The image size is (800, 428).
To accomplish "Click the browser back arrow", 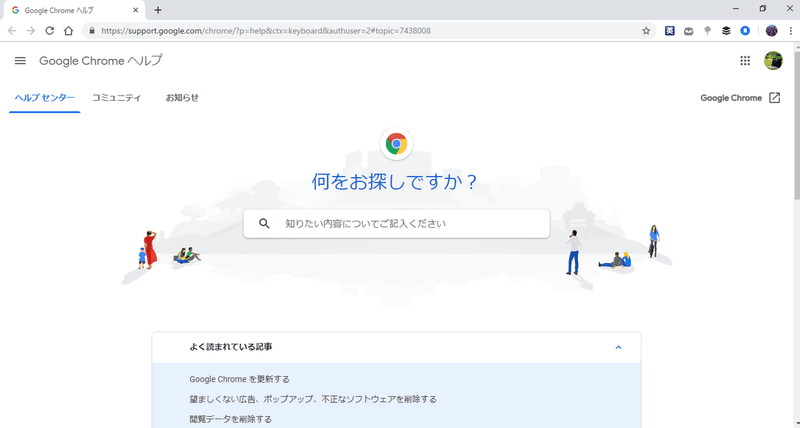I will [x=12, y=31].
